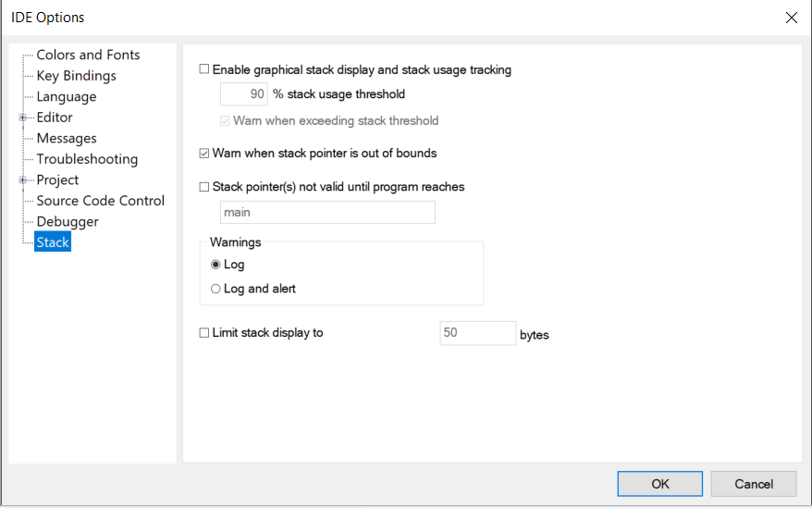Expand the Project tree node

(22, 180)
